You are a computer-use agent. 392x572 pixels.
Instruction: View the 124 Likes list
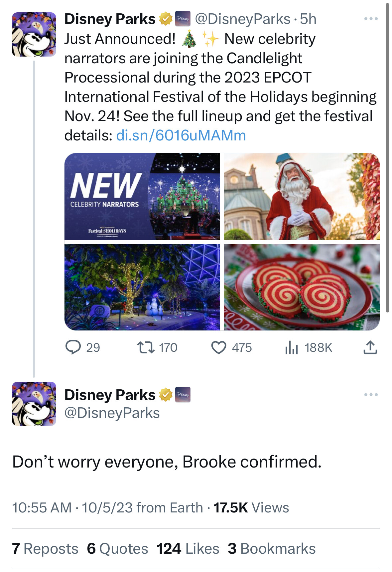(188, 549)
